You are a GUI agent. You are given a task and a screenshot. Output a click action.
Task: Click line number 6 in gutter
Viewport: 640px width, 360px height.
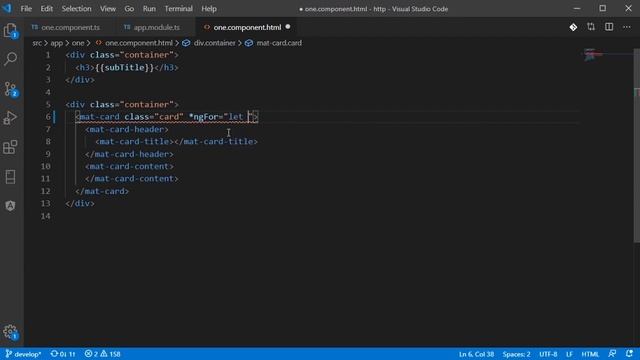click(x=48, y=117)
